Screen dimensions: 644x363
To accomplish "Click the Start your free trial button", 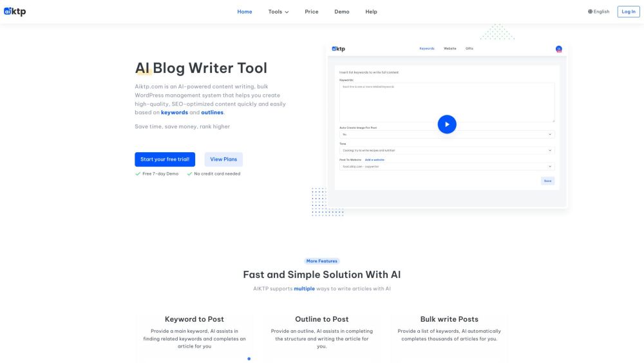I will pos(165,159).
